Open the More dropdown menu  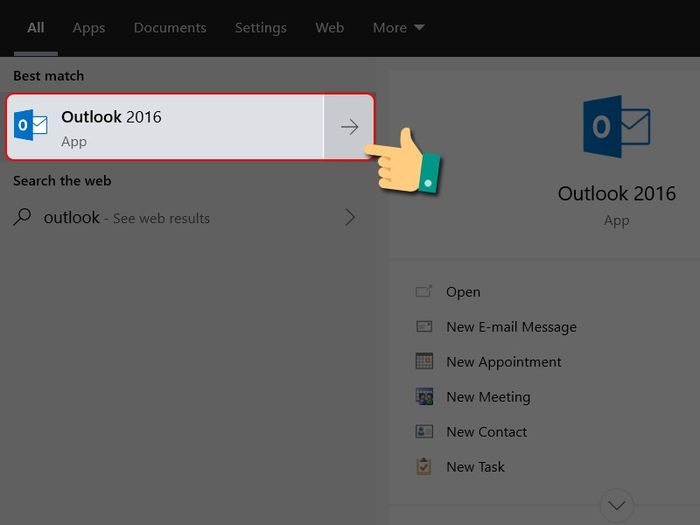pos(398,28)
